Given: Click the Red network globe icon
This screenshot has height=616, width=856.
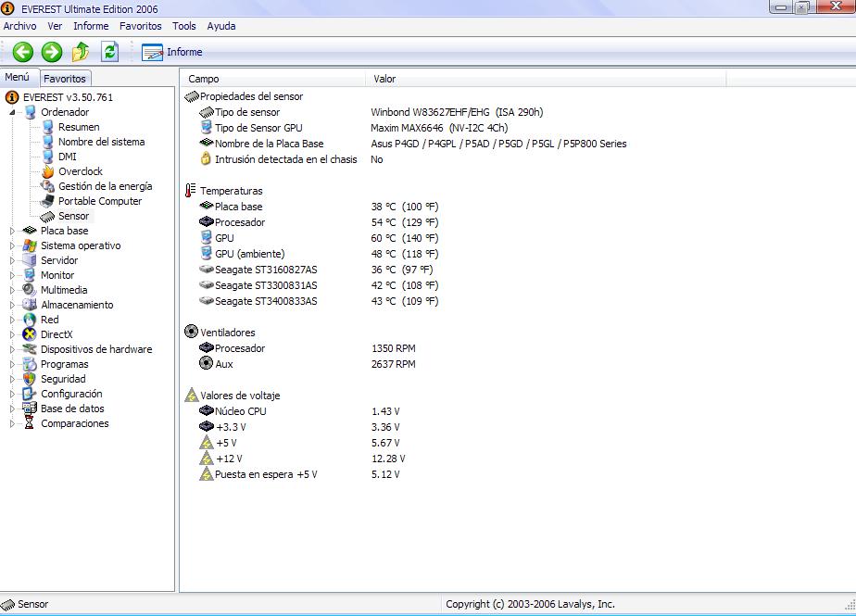Looking at the screenshot, I should click(x=30, y=320).
